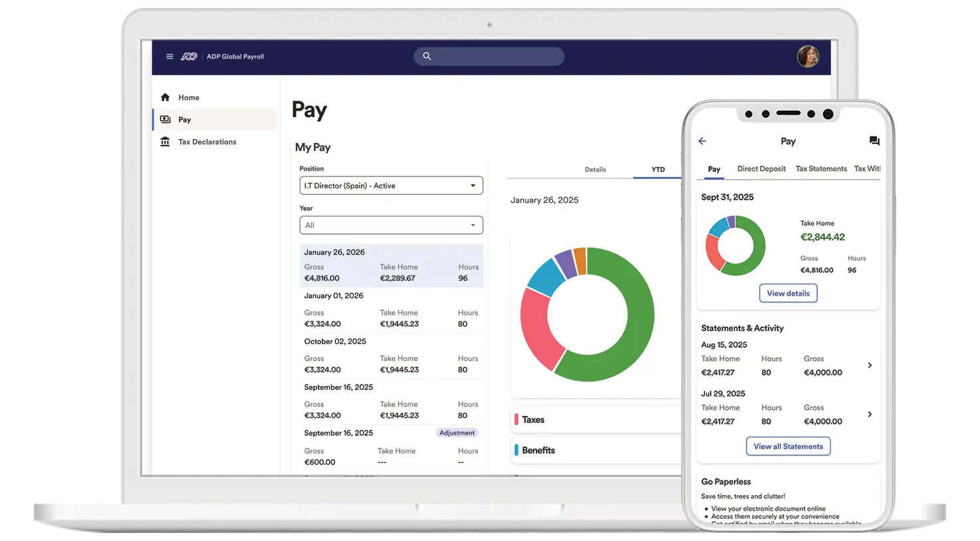Click the Home house icon
The height and width of the screenshot is (541, 980).
(165, 97)
